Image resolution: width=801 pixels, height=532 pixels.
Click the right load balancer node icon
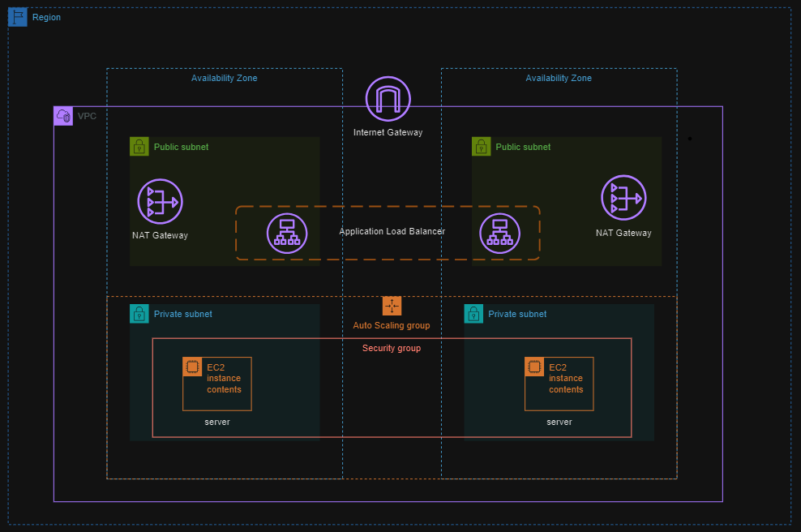[500, 233]
